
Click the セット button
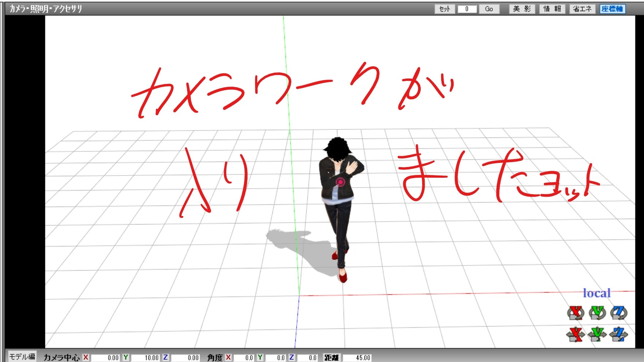[444, 9]
